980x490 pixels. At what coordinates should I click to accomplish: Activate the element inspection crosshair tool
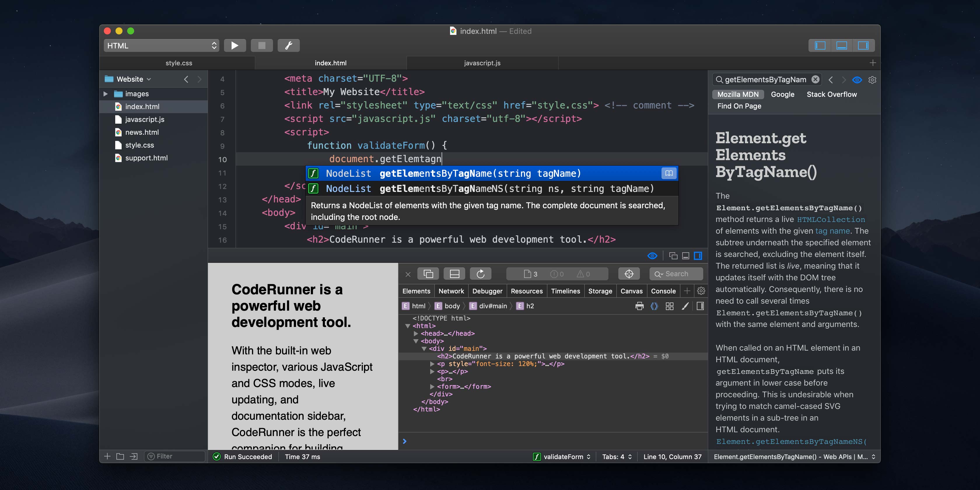tap(629, 274)
